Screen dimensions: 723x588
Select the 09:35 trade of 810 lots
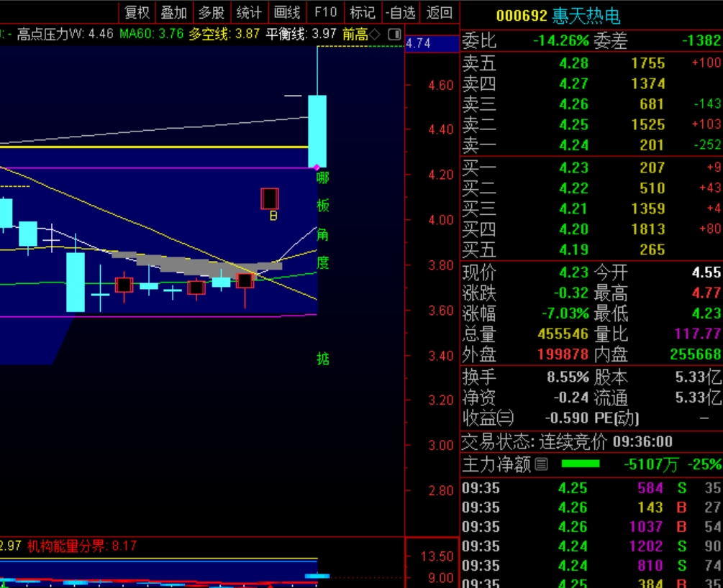coord(591,566)
